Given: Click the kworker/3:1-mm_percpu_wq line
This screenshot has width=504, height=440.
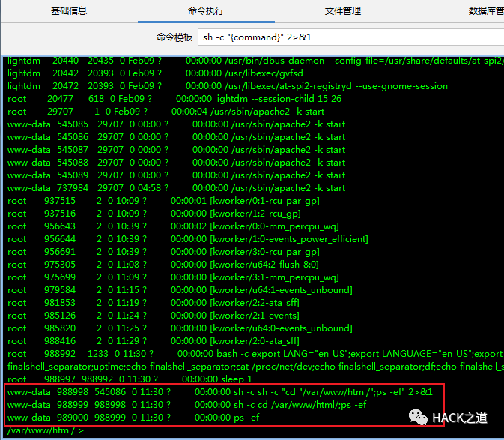Looking at the screenshot, I should (x=173, y=277).
